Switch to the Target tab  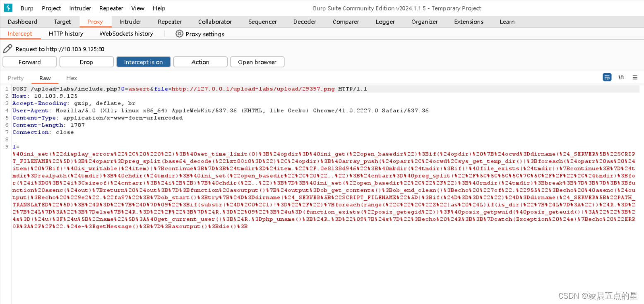click(62, 22)
